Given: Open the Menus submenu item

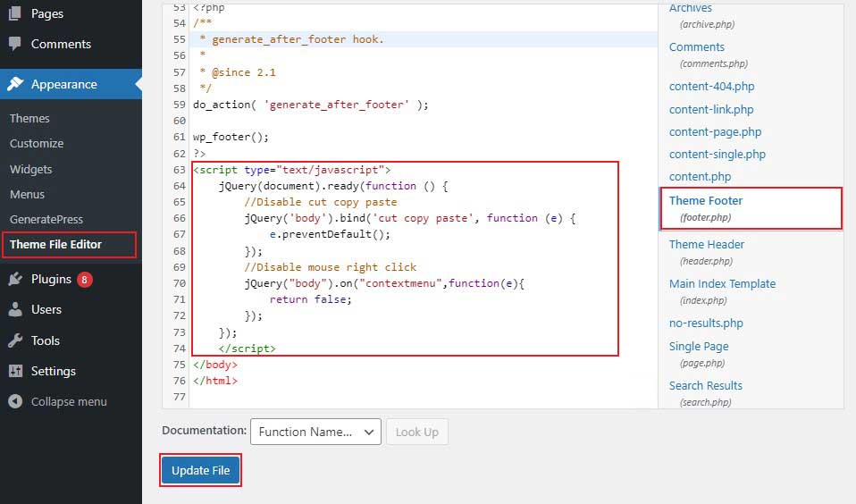Looking at the screenshot, I should tap(27, 195).
